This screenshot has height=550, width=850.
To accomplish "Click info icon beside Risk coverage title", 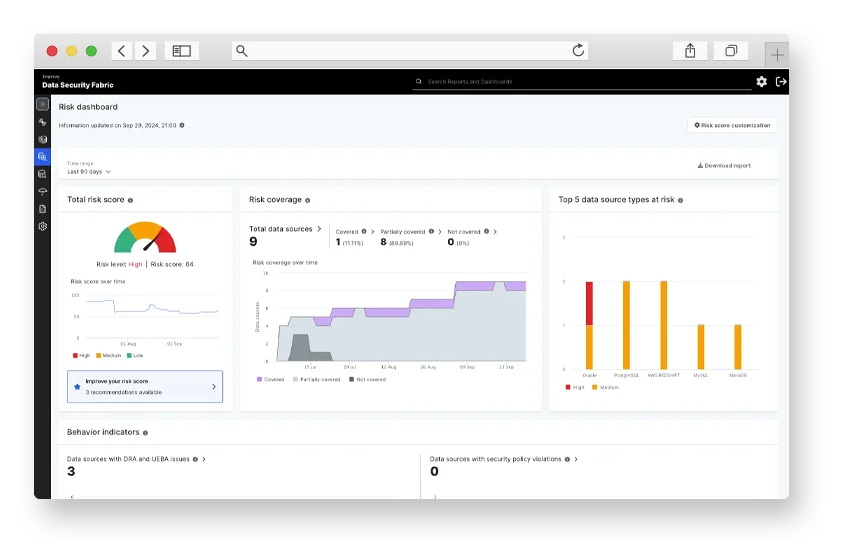I will pyautogui.click(x=307, y=200).
